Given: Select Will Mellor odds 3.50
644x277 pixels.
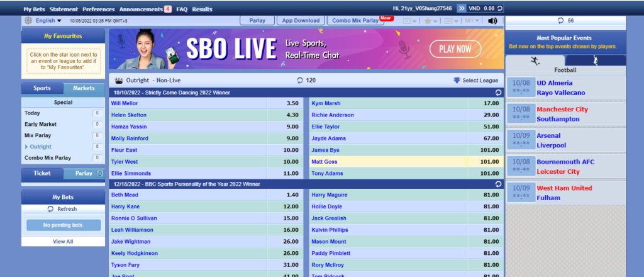Looking at the screenshot, I should pyautogui.click(x=292, y=103).
